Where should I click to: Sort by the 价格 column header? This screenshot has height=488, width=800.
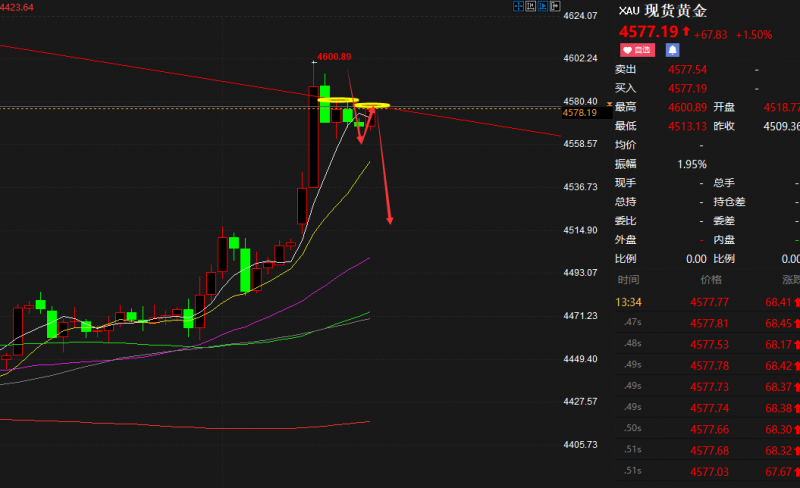coord(710,280)
